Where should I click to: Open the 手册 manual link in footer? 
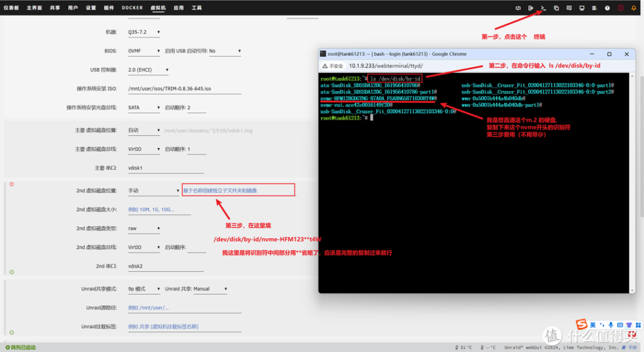pos(630,348)
